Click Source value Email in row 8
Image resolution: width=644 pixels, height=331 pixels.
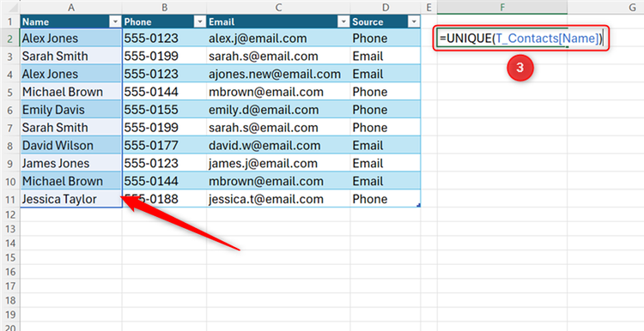(386, 146)
